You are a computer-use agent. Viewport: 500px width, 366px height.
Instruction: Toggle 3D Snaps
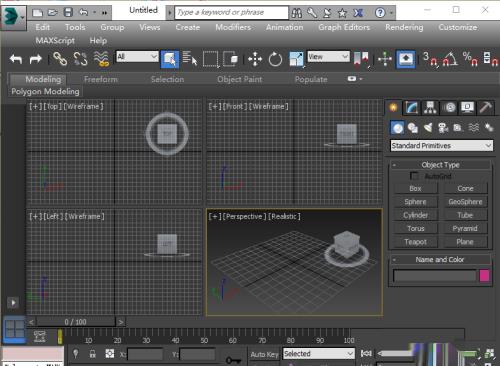coord(430,59)
